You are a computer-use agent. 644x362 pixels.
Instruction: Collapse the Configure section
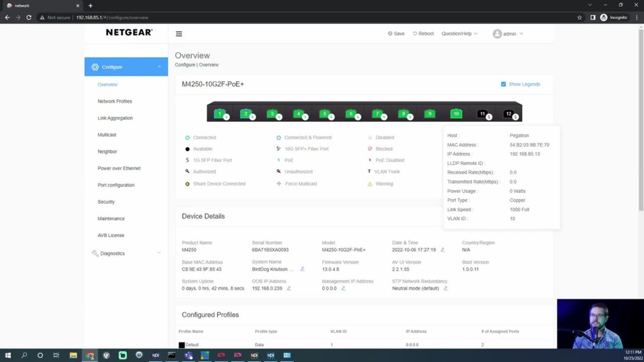(x=159, y=67)
